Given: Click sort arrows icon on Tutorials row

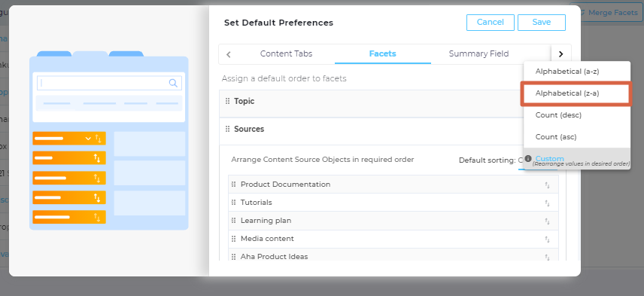Looking at the screenshot, I should tap(547, 203).
